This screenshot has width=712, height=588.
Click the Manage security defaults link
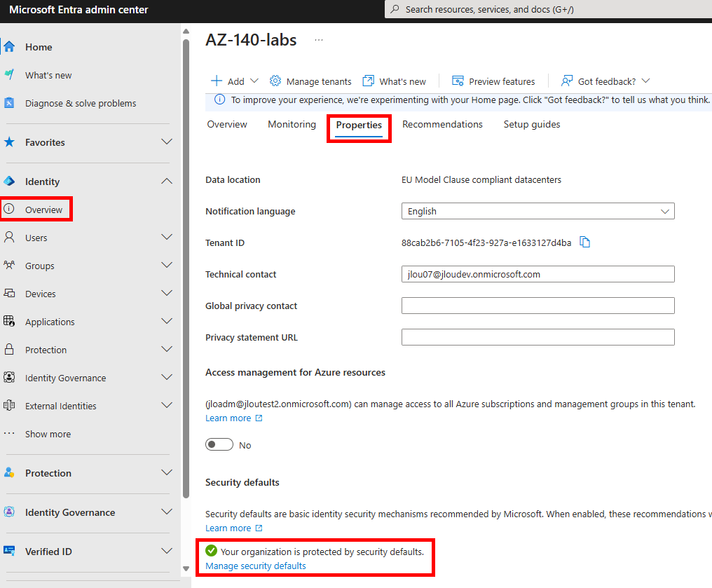[256, 566]
